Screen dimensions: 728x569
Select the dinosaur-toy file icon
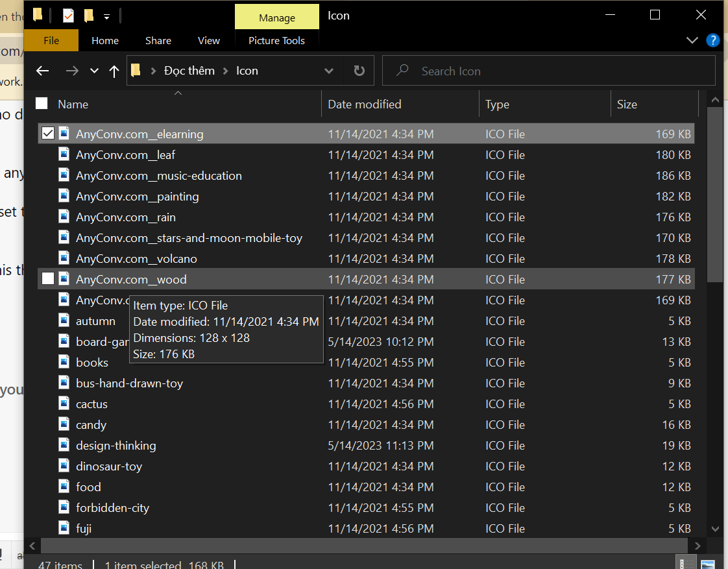pyautogui.click(x=64, y=466)
